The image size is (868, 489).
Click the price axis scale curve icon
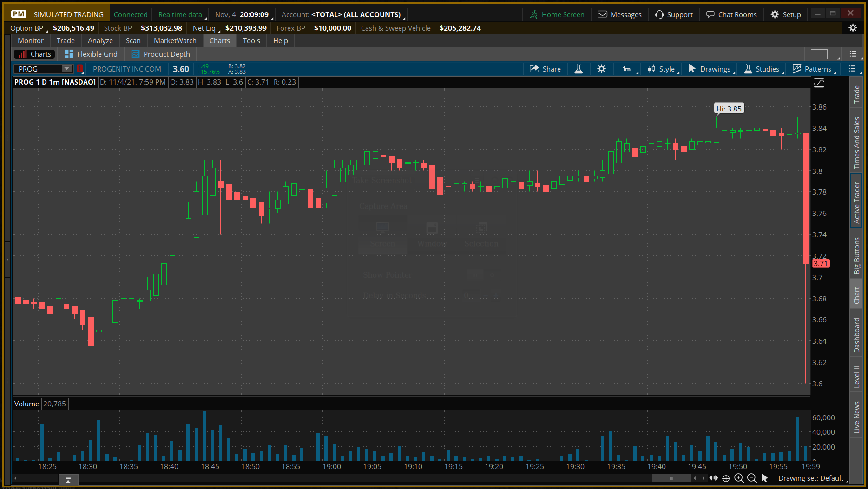[819, 83]
